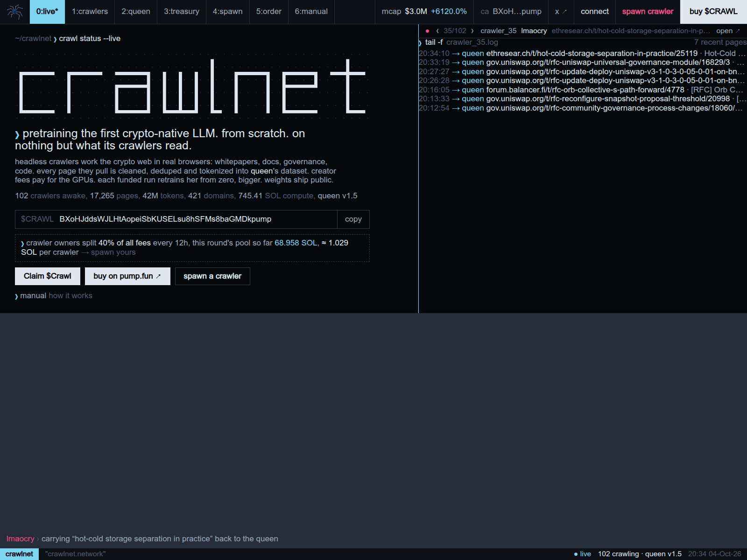Open the 3:treasury tab
The image size is (747, 560).
pyautogui.click(x=182, y=12)
